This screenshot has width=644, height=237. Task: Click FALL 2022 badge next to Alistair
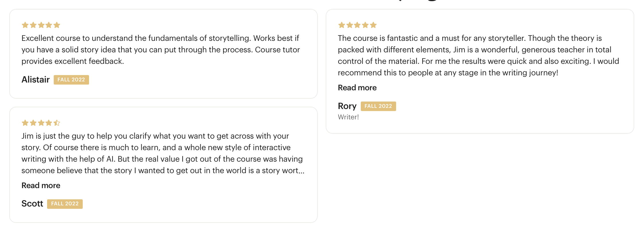coord(71,80)
